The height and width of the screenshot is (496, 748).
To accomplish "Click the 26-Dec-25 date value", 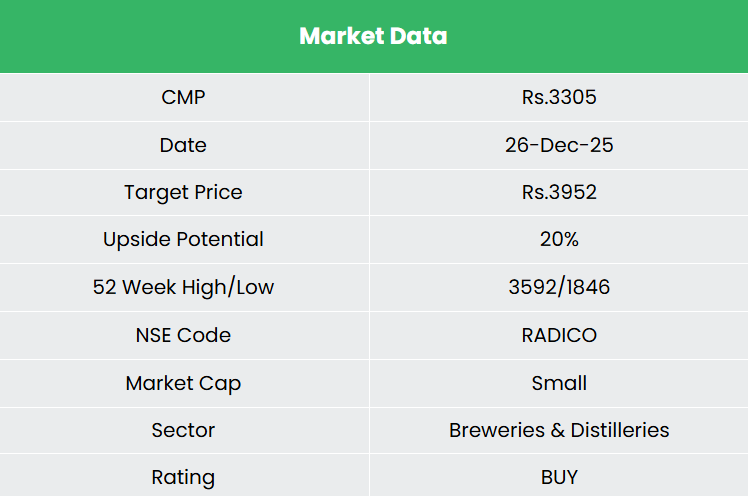I will 559,145.
